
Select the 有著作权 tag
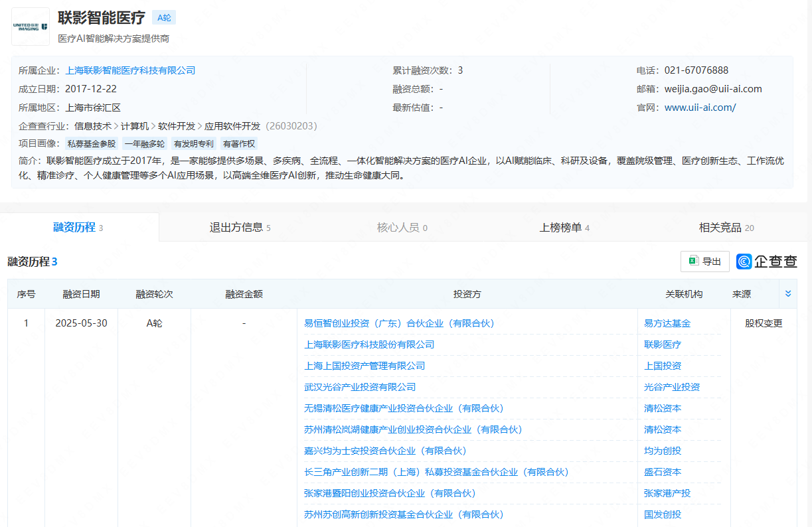239,143
